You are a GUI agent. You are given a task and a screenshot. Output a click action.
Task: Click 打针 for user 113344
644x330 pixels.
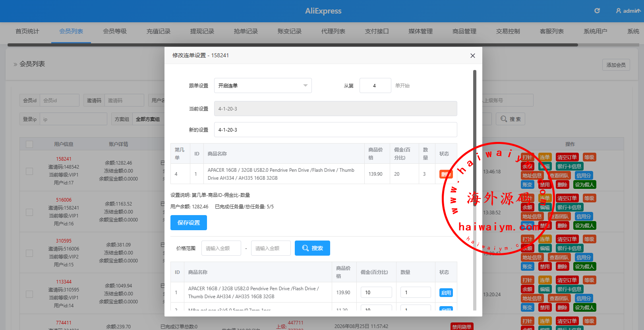[x=527, y=280]
